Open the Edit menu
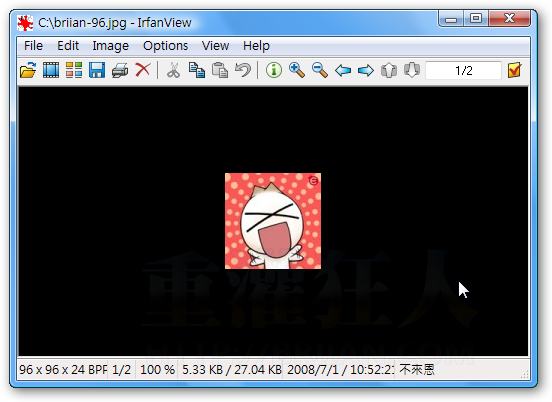552x402 pixels. coord(68,46)
